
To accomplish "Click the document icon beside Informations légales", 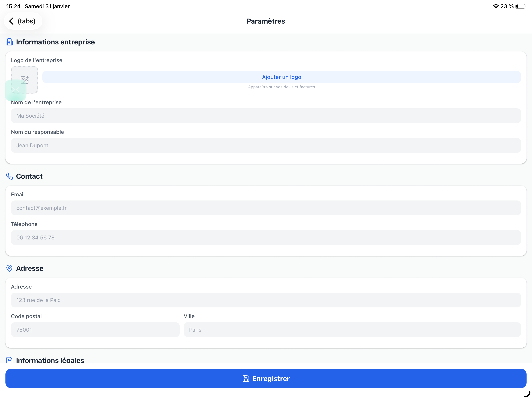I will 9,360.
